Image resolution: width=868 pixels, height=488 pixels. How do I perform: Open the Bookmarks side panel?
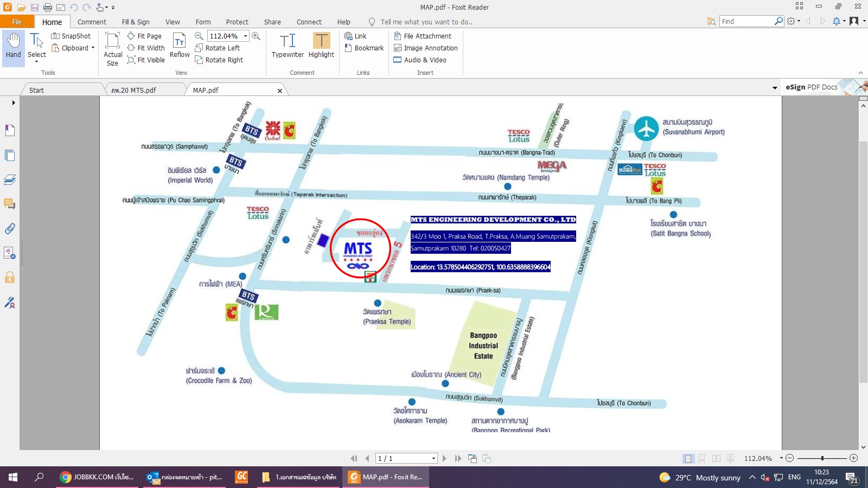tap(10, 130)
